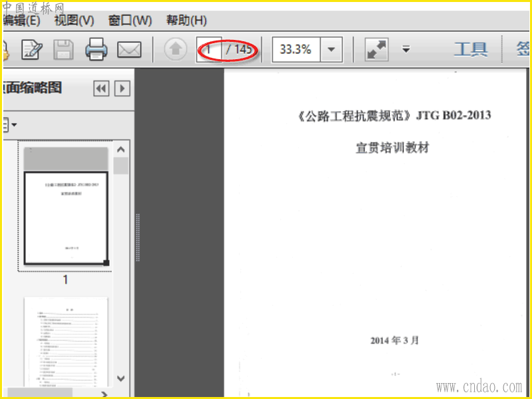This screenshot has height=399, width=532.
Task: Open toolbar customization small dropdown arrow
Action: coord(406,49)
